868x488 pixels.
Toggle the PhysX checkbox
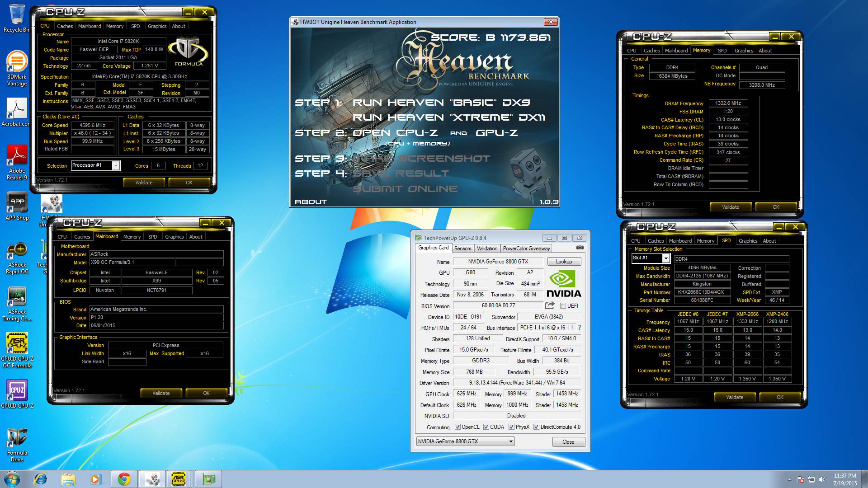[x=511, y=427]
